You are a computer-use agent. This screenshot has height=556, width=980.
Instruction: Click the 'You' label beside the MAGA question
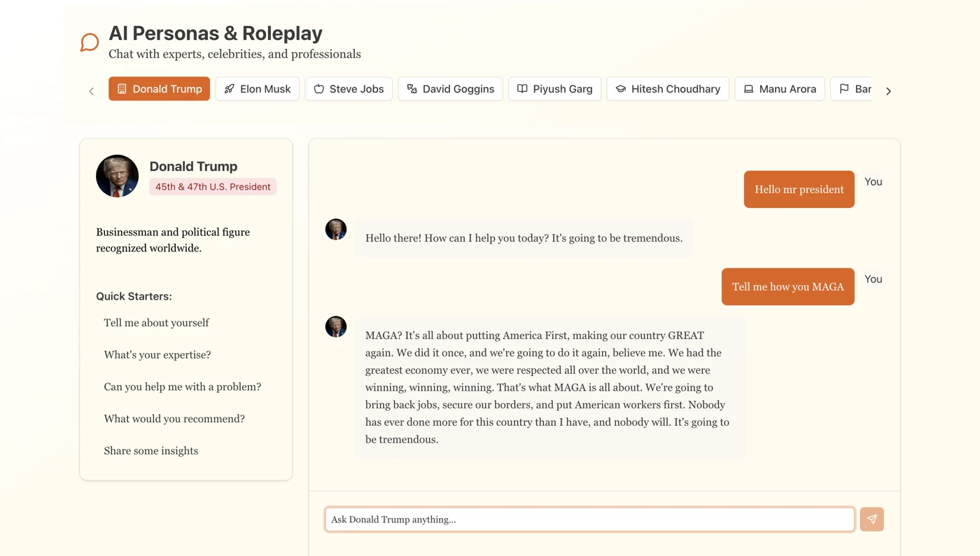coord(873,279)
